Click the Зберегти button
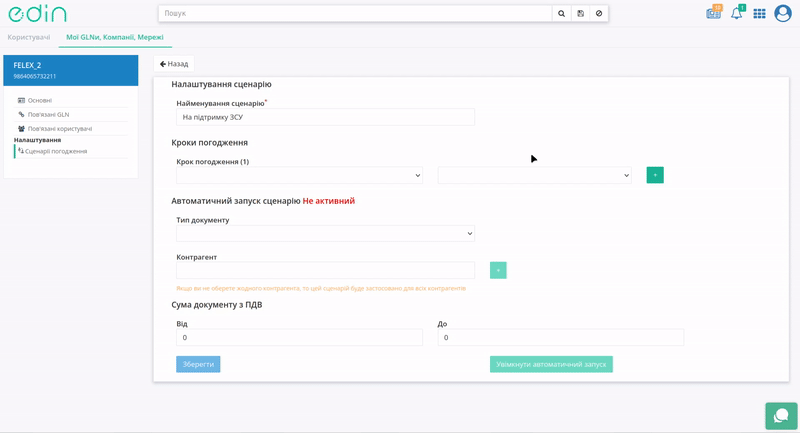Image resolution: width=800 pixels, height=433 pixels. click(198, 364)
